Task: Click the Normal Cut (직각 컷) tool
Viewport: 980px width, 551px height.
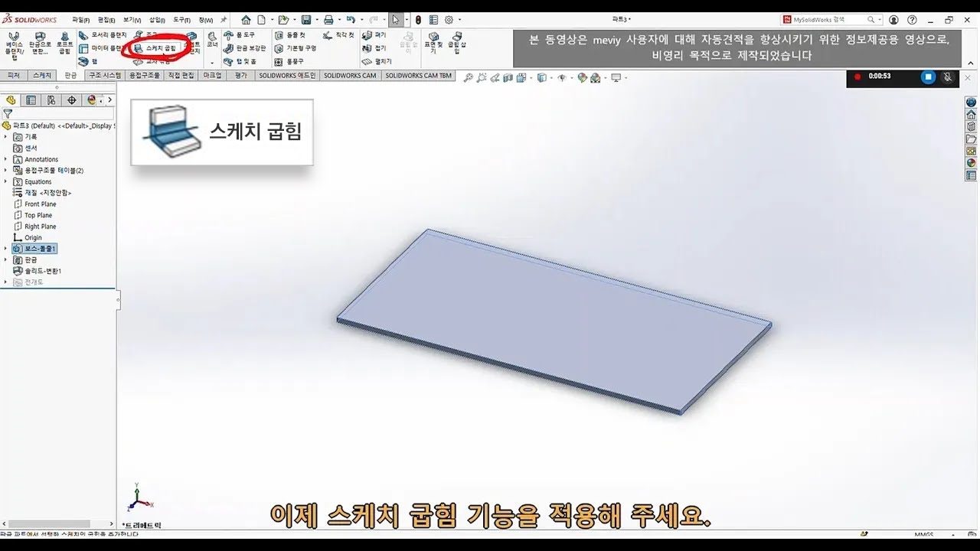Action: (x=339, y=35)
